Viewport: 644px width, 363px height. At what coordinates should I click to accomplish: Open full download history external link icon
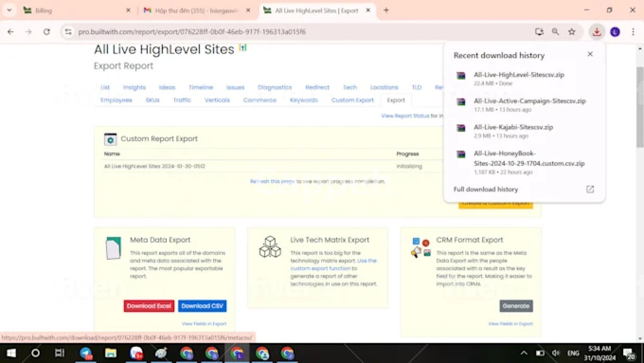tap(590, 189)
